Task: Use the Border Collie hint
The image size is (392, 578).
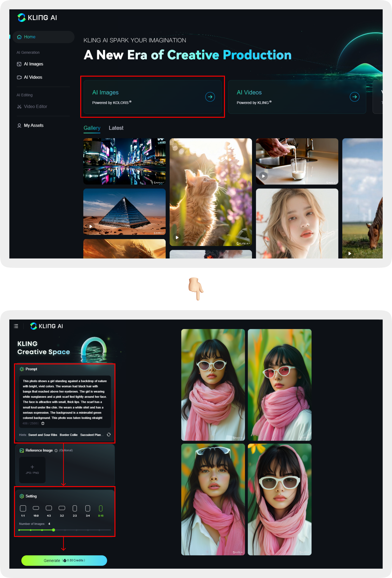Action: tap(69, 435)
